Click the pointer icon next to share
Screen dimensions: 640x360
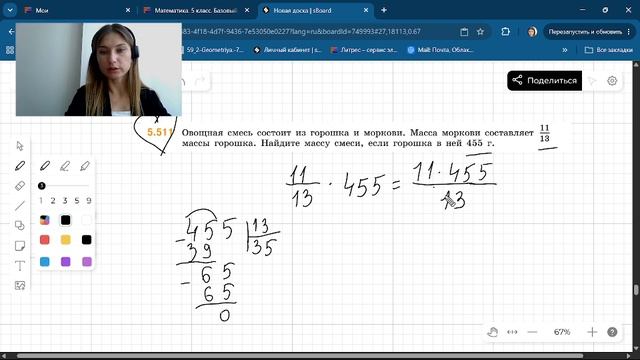point(592,81)
